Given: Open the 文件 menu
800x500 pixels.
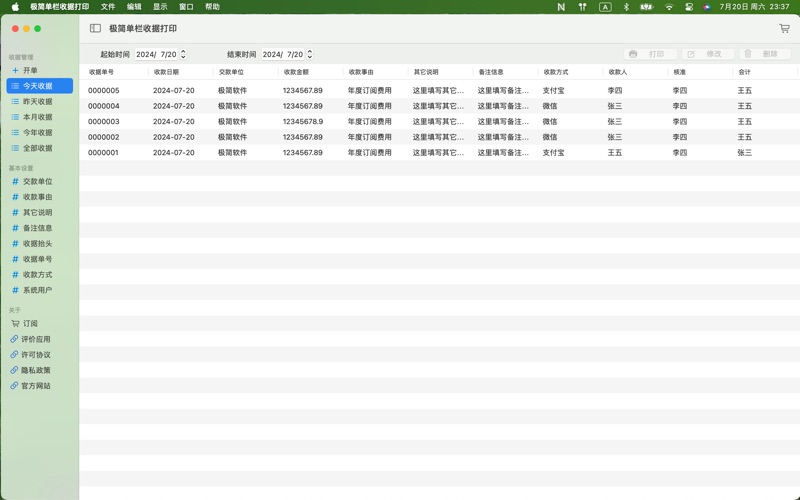Looking at the screenshot, I should tap(108, 7).
